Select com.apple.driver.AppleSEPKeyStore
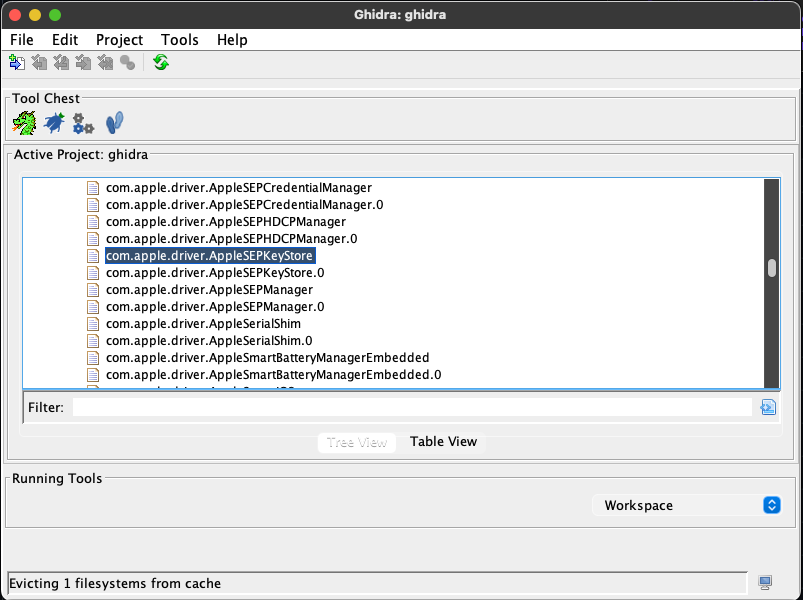This screenshot has height=600, width=803. (210, 255)
